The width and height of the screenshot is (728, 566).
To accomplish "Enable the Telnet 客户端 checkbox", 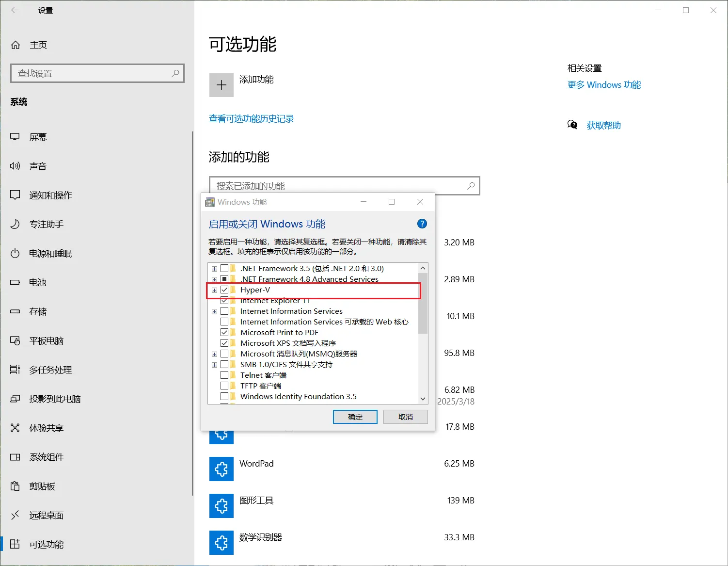I will (225, 374).
